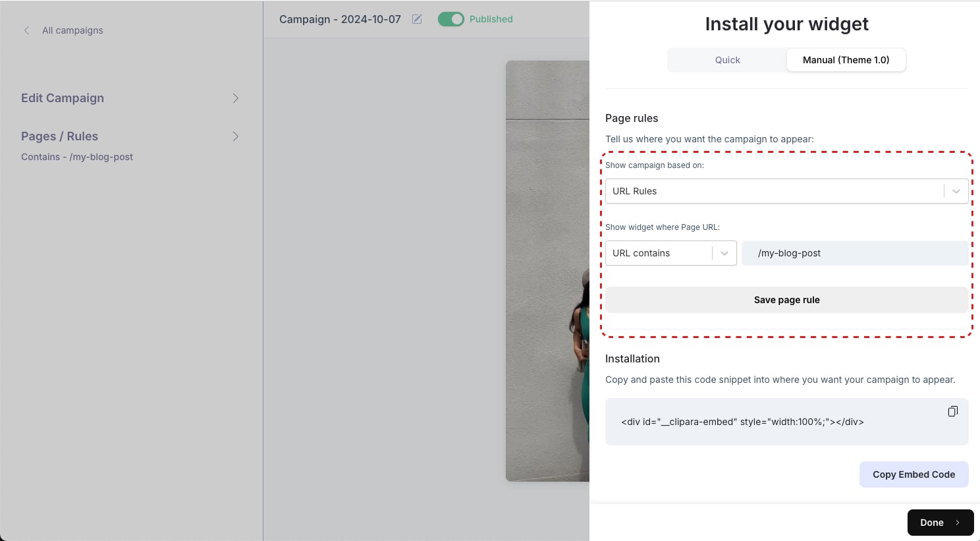
Task: Select the Manual (Theme 1.0) tab
Action: coord(846,60)
